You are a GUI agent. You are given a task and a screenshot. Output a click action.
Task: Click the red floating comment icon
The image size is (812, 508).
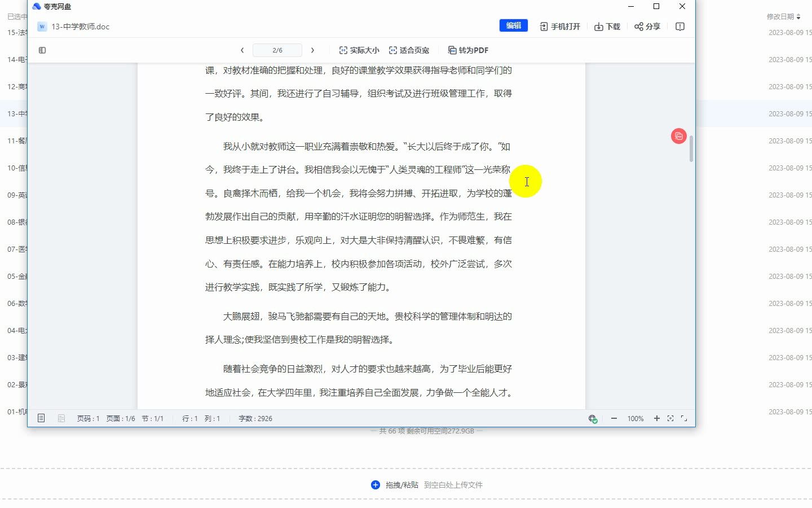[x=678, y=136]
